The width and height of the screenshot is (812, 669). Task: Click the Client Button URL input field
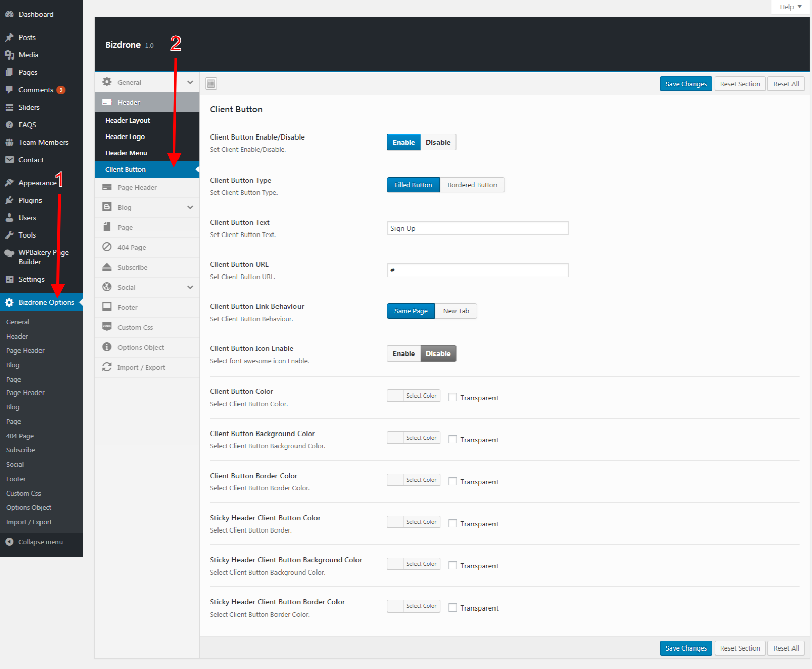[478, 270]
